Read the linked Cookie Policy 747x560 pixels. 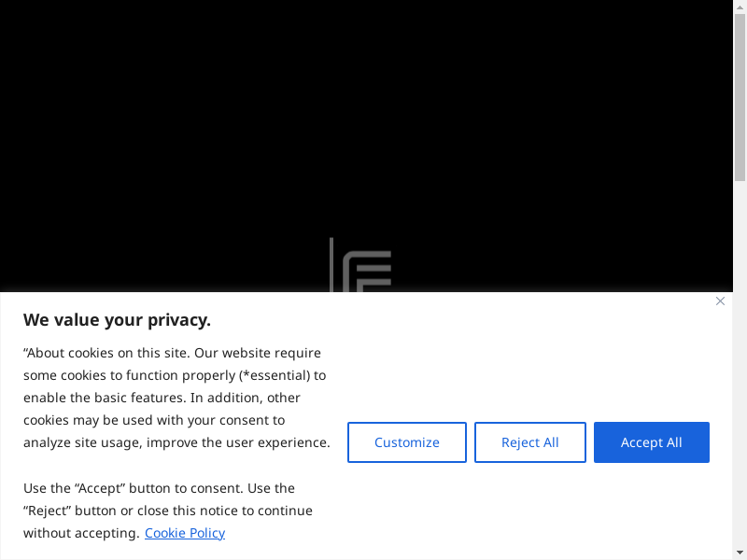(x=185, y=533)
